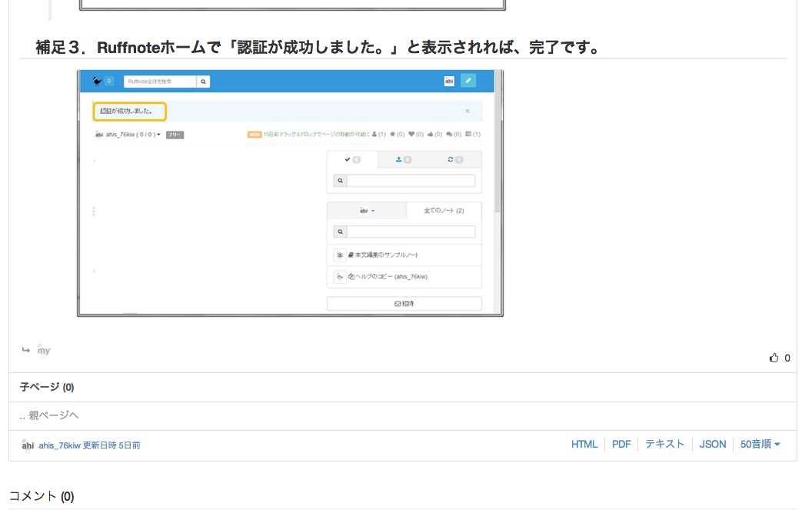
Task: Click the ahi avatar in the footer
Action: pyautogui.click(x=28, y=445)
